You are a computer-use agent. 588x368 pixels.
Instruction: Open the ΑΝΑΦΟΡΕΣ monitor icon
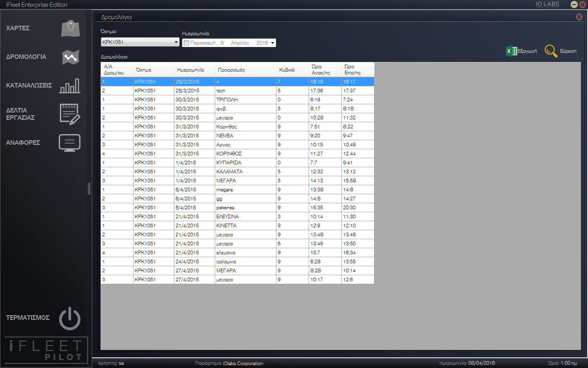tap(70, 143)
